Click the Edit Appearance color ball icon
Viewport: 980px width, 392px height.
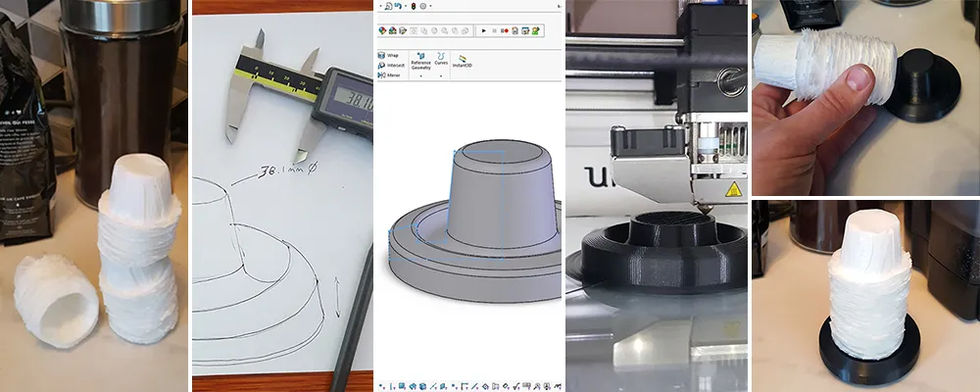(x=382, y=30)
